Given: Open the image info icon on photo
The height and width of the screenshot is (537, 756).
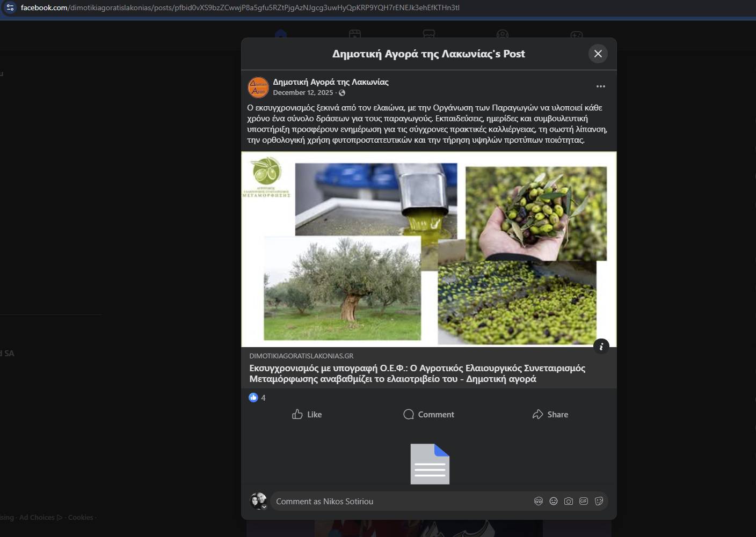Looking at the screenshot, I should pyautogui.click(x=601, y=347).
